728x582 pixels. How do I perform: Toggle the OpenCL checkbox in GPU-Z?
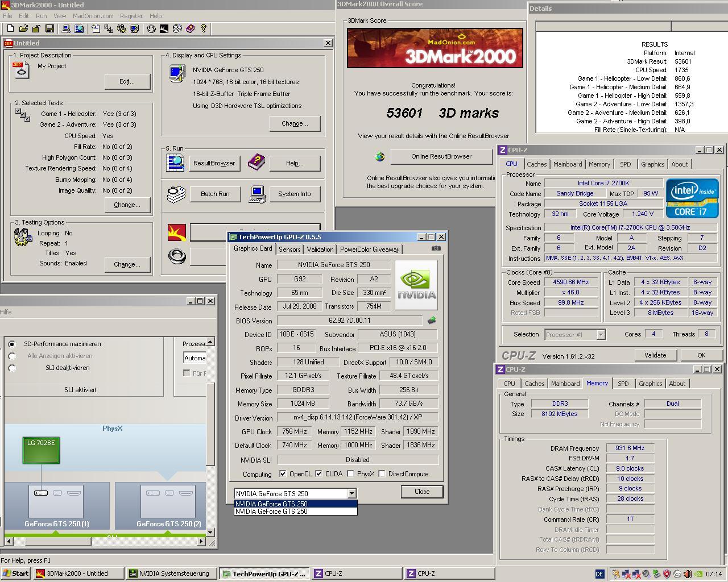(283, 474)
